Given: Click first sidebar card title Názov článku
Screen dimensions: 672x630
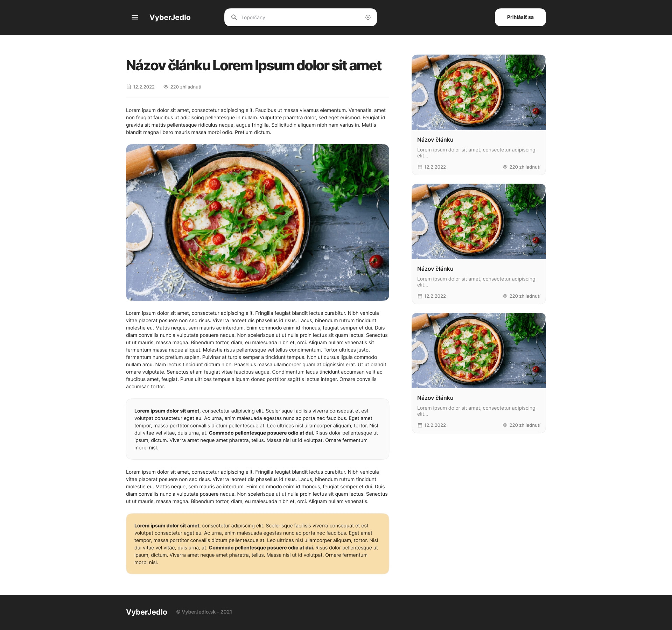Looking at the screenshot, I should [435, 140].
